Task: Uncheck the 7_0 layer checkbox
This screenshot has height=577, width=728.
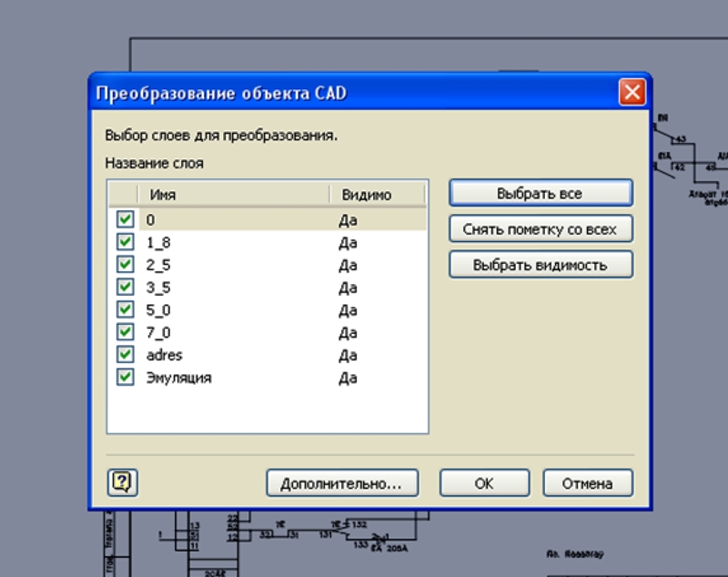Action: [x=126, y=332]
